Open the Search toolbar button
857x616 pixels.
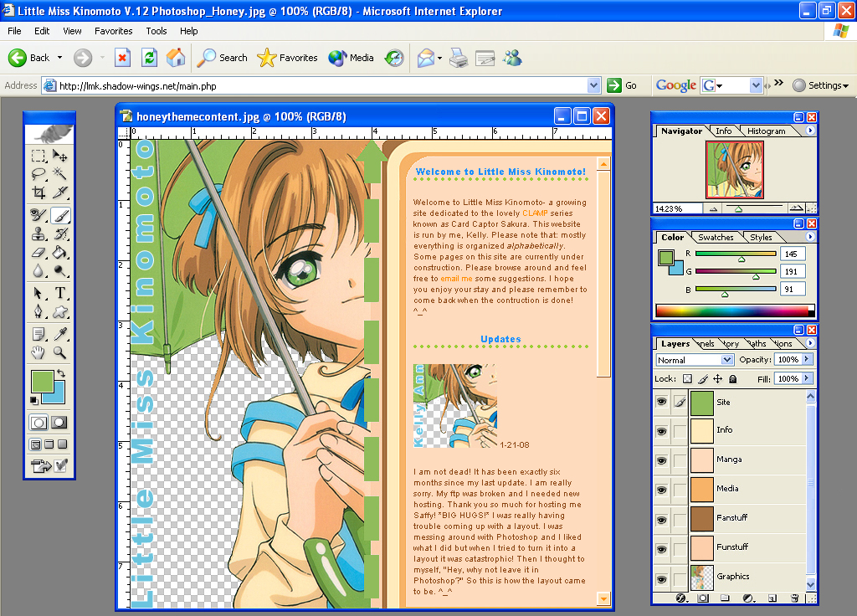[223, 58]
